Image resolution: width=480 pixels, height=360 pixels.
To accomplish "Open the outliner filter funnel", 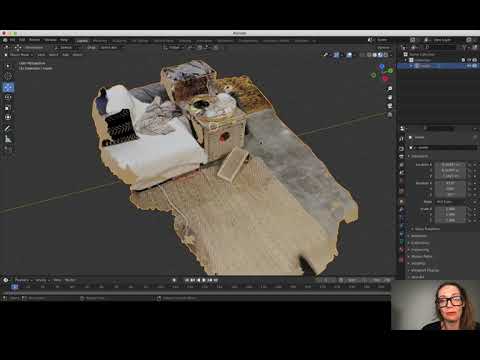I will click(x=465, y=47).
